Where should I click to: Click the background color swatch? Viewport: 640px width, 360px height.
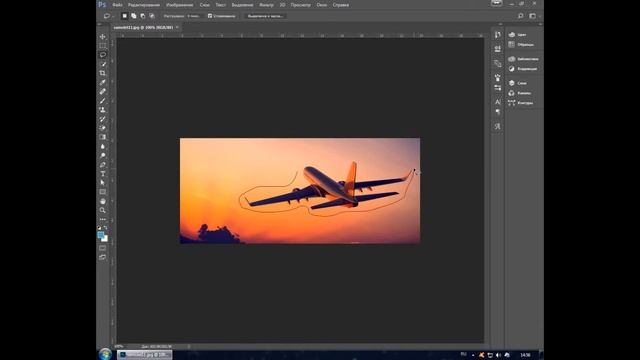point(105,239)
